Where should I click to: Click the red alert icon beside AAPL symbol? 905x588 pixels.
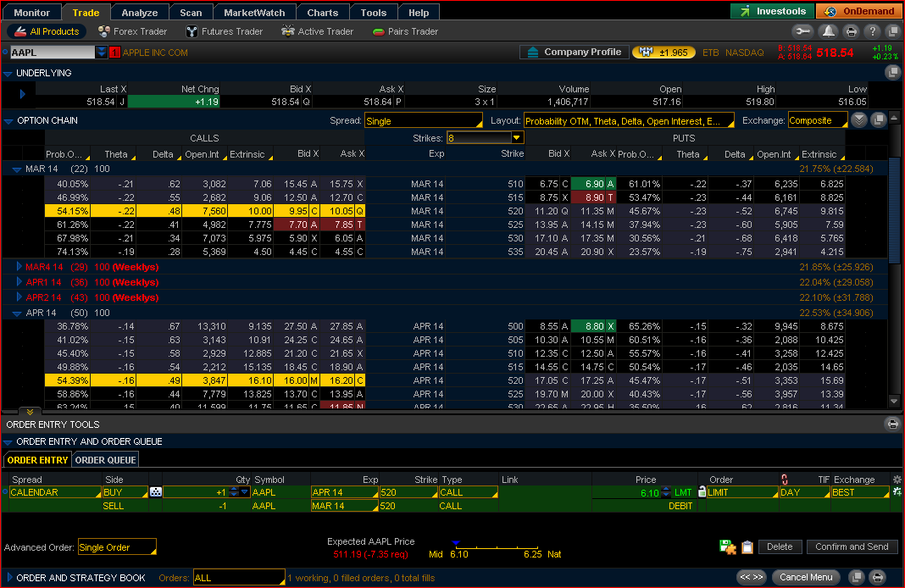(114, 53)
